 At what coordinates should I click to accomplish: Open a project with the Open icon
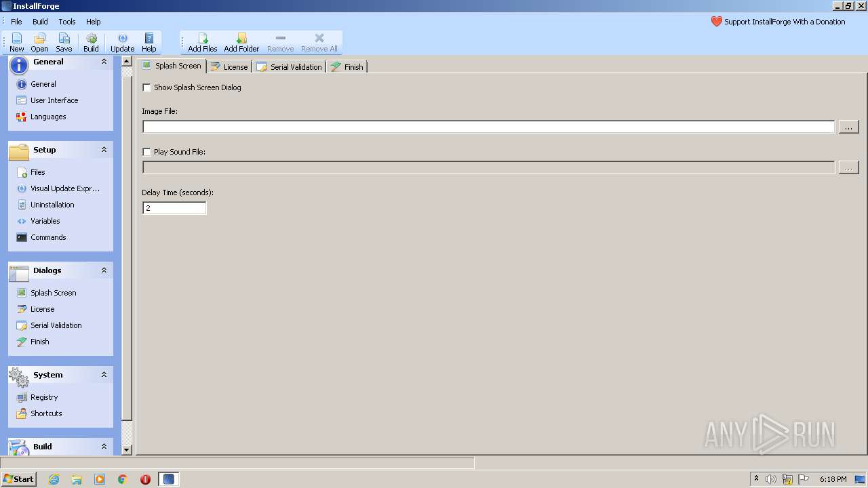39,43
